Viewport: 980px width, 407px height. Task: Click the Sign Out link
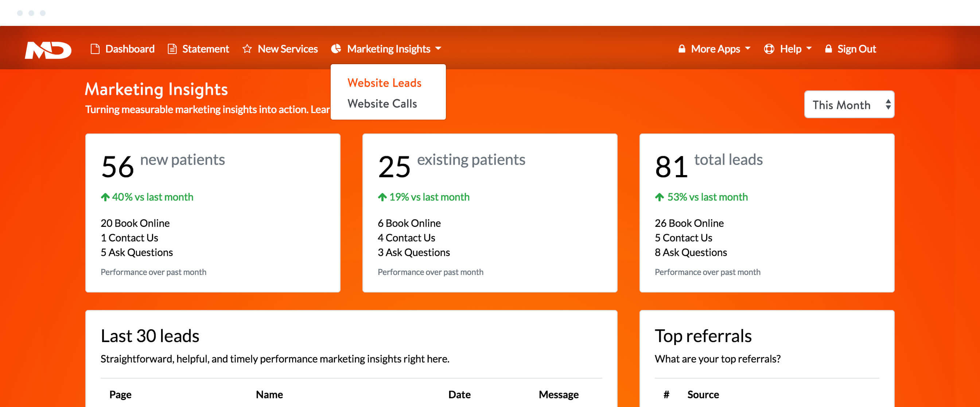click(x=856, y=49)
